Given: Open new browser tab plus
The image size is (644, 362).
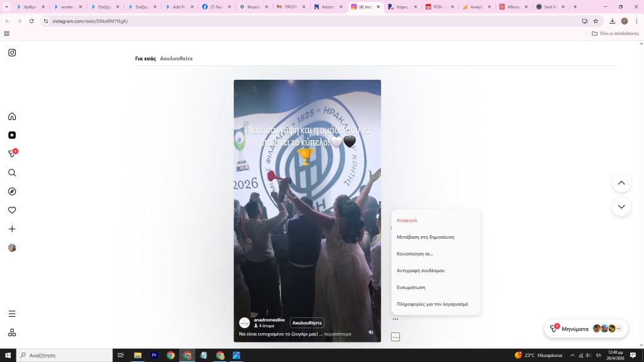Looking at the screenshot, I should coord(575,7).
